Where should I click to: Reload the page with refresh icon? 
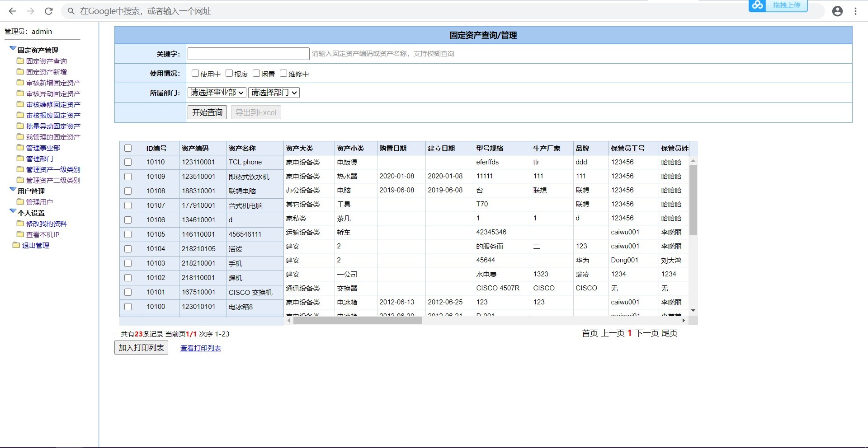(49, 11)
